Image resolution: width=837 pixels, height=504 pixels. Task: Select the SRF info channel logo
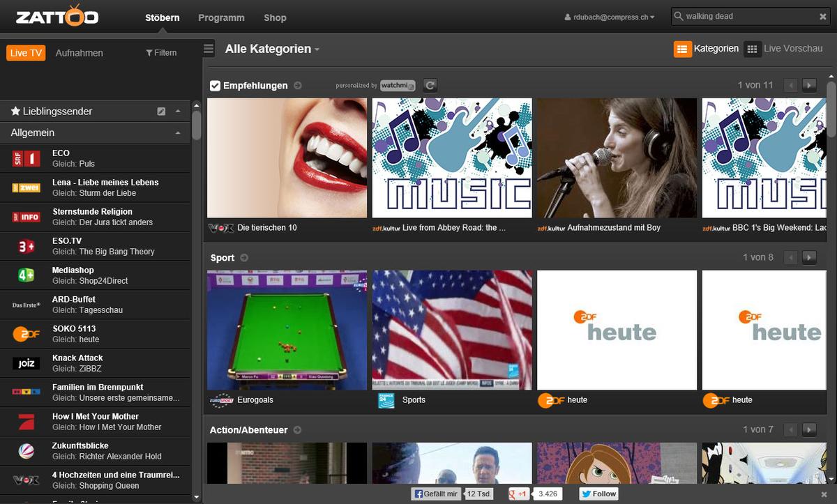click(x=27, y=217)
